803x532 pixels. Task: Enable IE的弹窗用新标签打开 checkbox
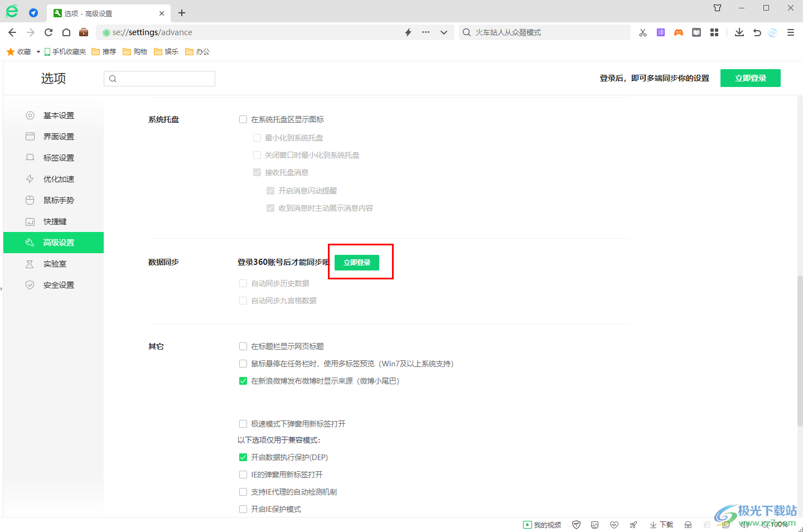pyautogui.click(x=243, y=475)
